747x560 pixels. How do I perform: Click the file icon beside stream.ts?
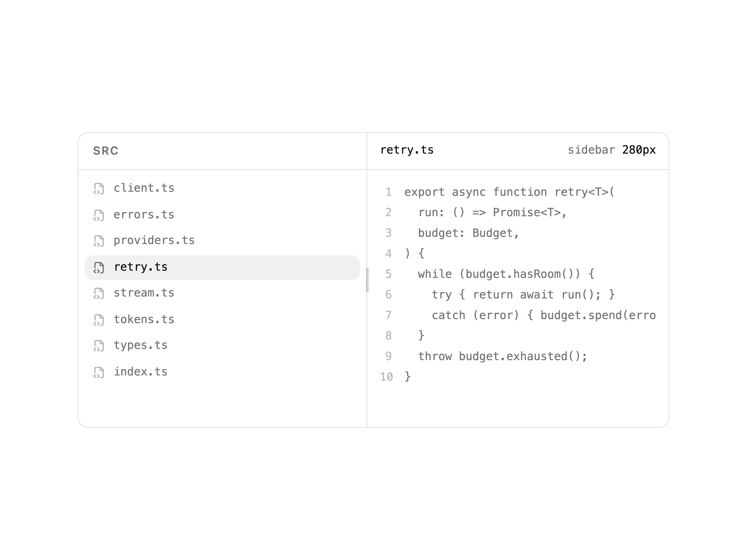[x=99, y=294]
